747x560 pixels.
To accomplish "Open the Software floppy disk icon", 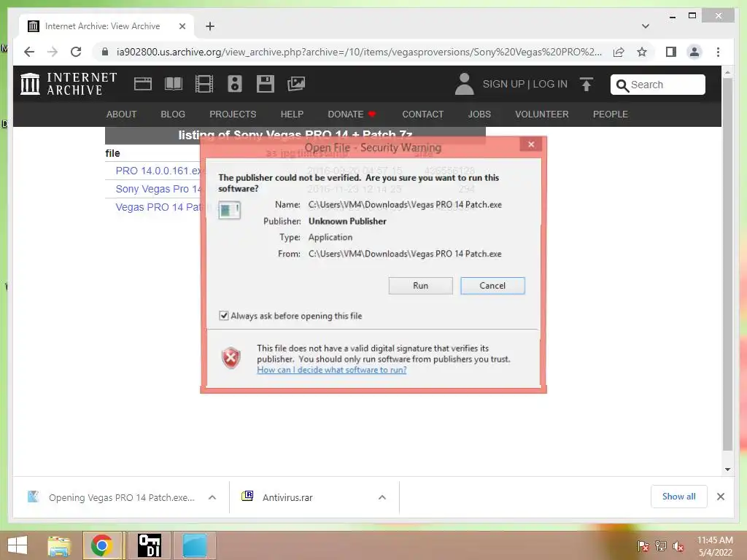I will click(x=266, y=84).
